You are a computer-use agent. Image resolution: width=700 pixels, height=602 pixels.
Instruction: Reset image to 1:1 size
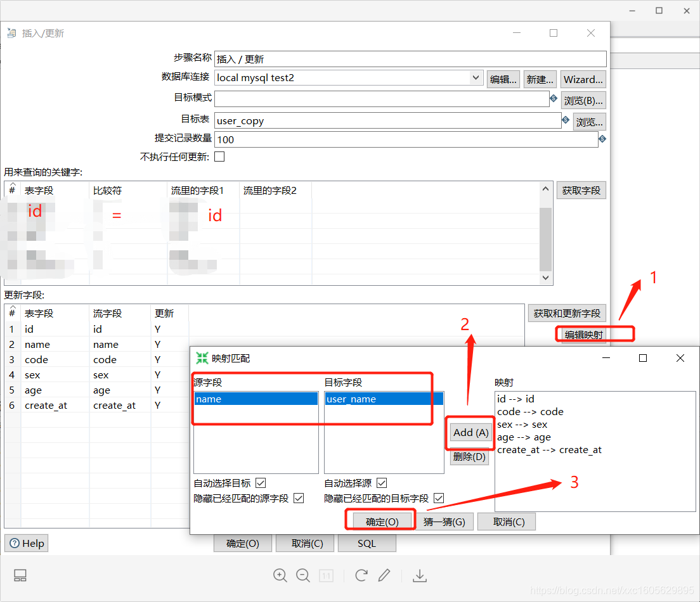click(326, 575)
